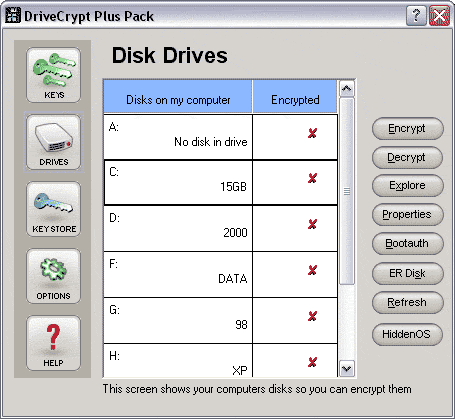455x419 pixels.
Task: Click the title bar help question button
Action: pyautogui.click(x=416, y=15)
